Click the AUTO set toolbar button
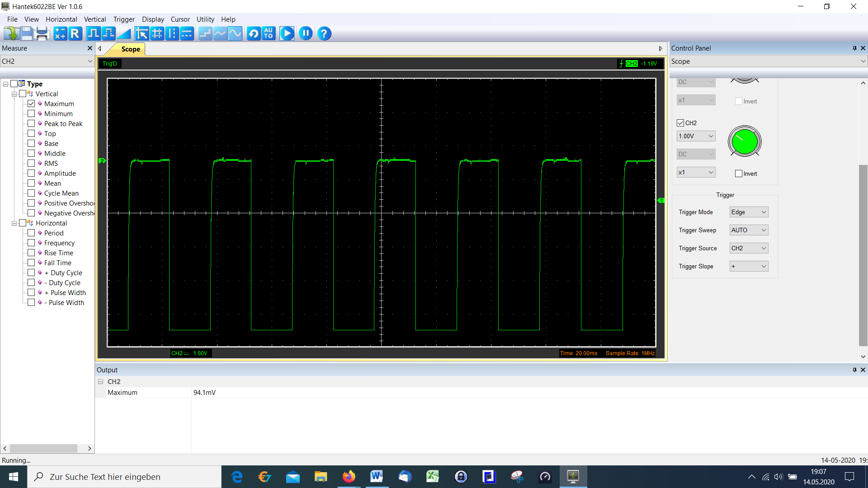The width and height of the screenshot is (868, 488). 269,33
